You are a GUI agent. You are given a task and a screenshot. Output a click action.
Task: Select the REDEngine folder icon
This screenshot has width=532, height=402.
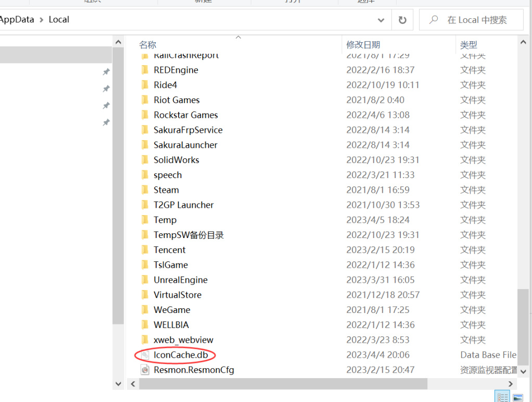pyautogui.click(x=145, y=70)
